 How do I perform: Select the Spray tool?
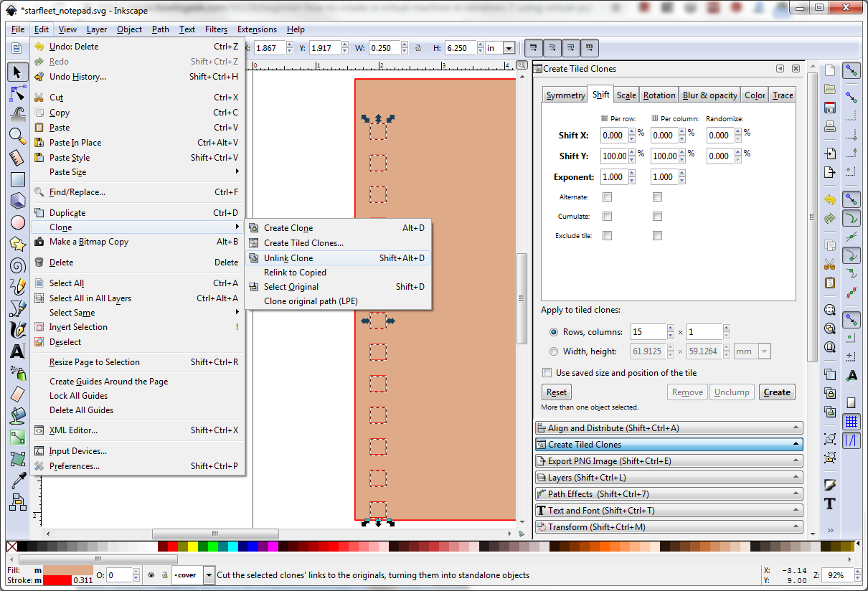18,373
